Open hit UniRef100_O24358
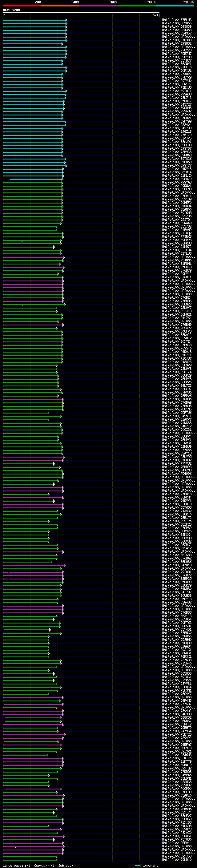Screen dimensions: 197x868 [x=177, y=30]
